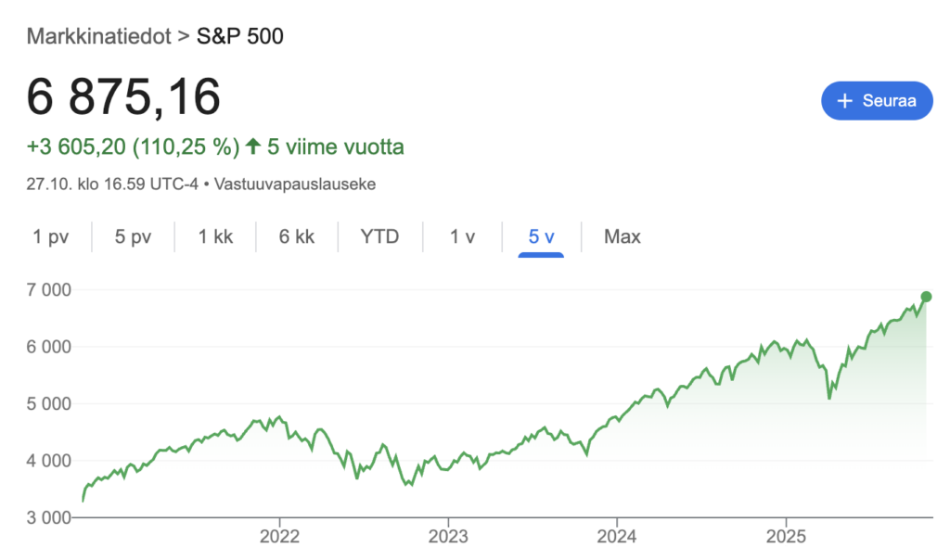Switch to the 5 pv time range
Viewport: 950px width, 560px height.
click(132, 236)
